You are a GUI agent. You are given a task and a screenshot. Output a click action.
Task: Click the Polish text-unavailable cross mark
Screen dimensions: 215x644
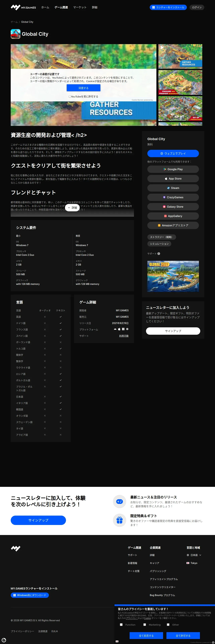tap(61, 342)
